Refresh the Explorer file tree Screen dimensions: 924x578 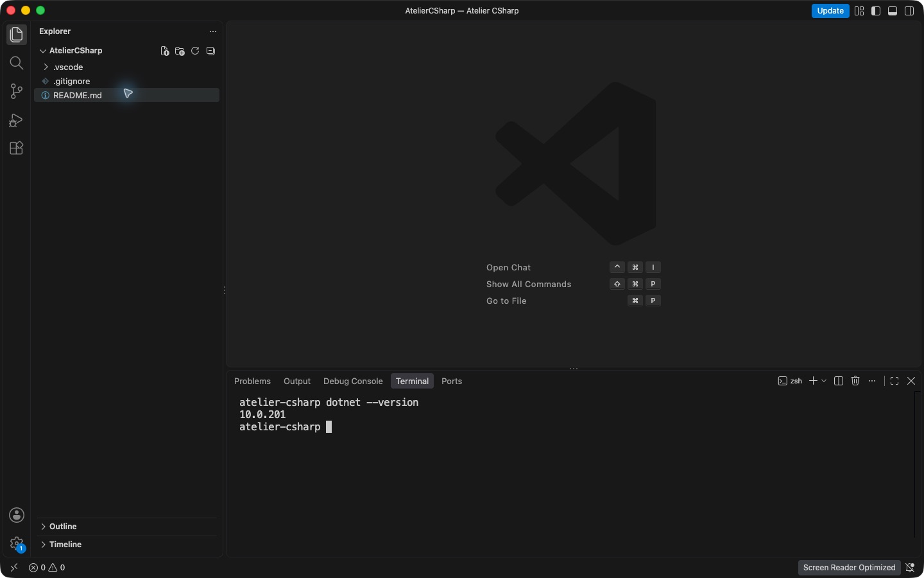[x=195, y=51]
